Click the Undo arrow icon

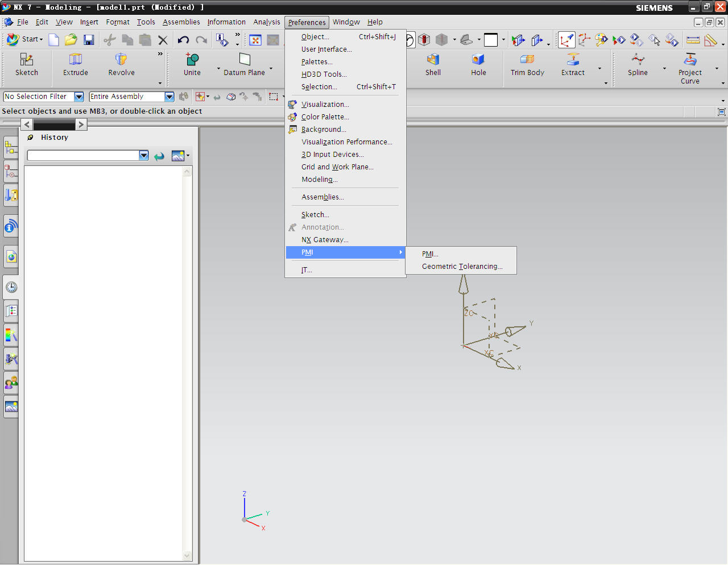click(x=183, y=40)
